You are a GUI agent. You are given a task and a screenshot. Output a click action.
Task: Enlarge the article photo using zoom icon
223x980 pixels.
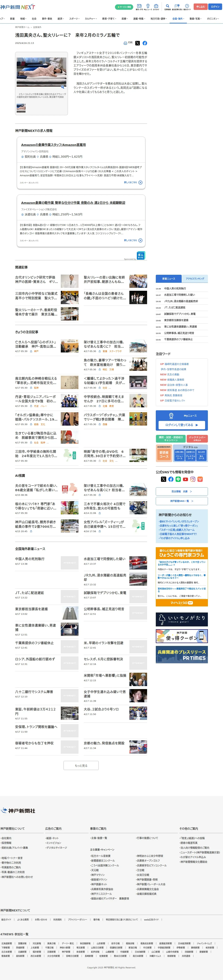pos(63,87)
